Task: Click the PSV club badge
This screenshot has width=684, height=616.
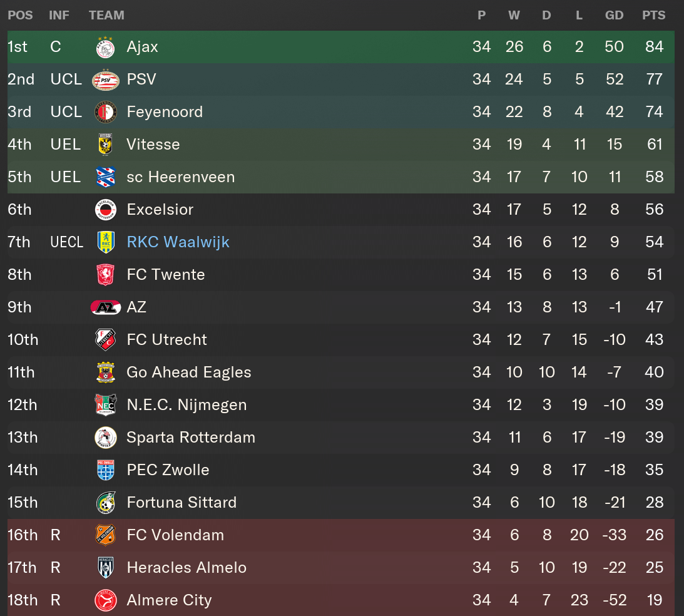Action: pos(105,80)
